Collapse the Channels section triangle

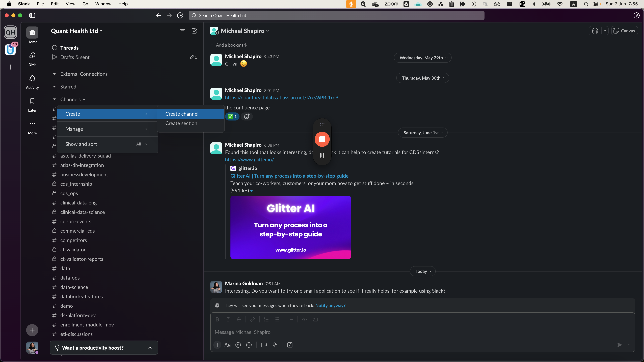point(54,99)
